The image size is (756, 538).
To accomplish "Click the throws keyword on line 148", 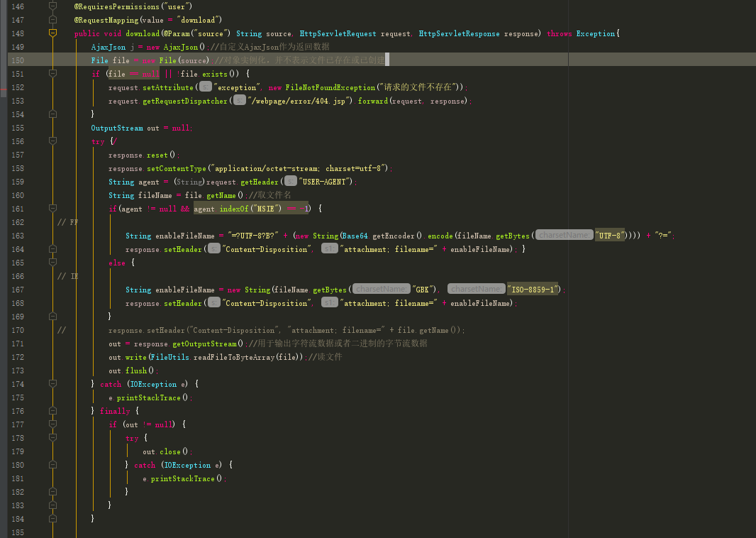I will (x=560, y=34).
